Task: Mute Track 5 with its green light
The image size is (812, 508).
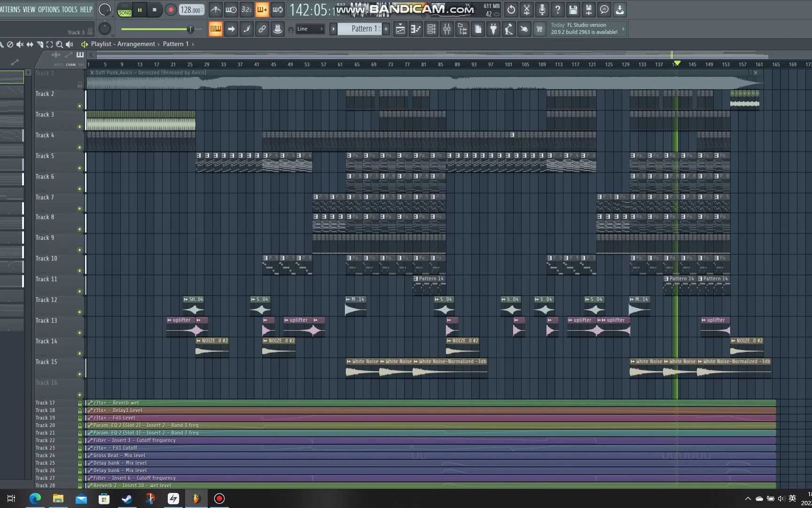Action: (x=79, y=168)
